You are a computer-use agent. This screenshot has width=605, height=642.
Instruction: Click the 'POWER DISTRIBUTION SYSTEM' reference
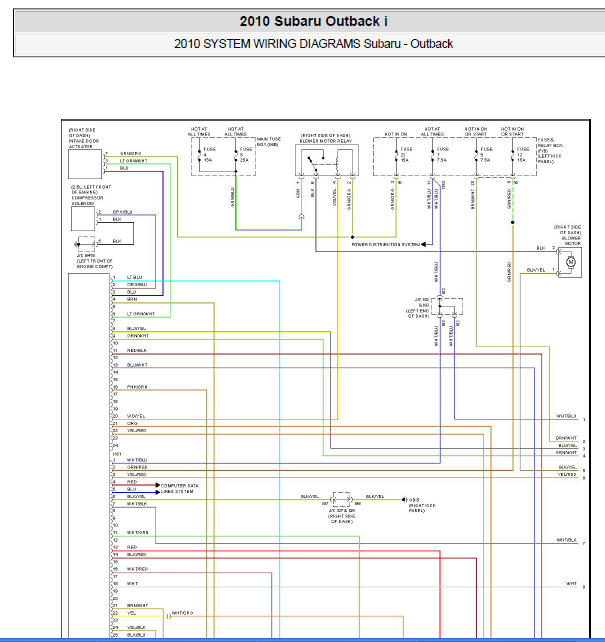point(386,244)
